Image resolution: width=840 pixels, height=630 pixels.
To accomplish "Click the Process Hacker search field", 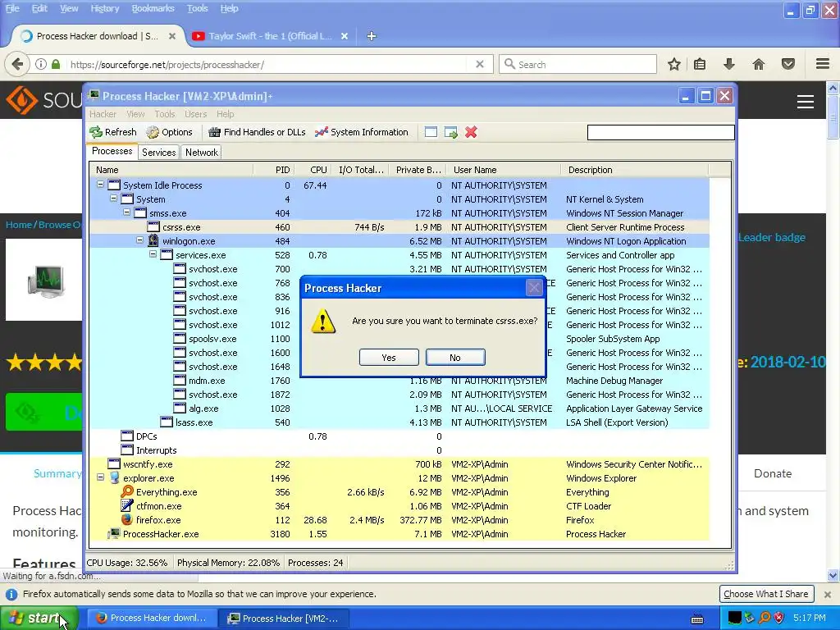I will coord(660,132).
